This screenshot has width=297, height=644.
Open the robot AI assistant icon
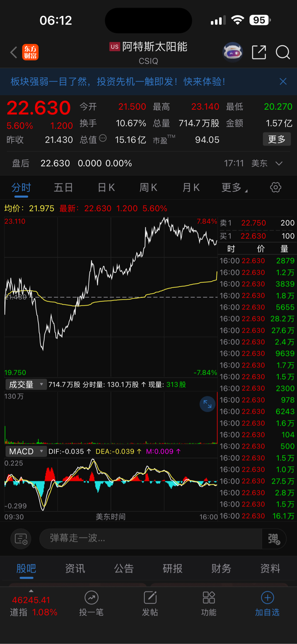[x=232, y=52]
